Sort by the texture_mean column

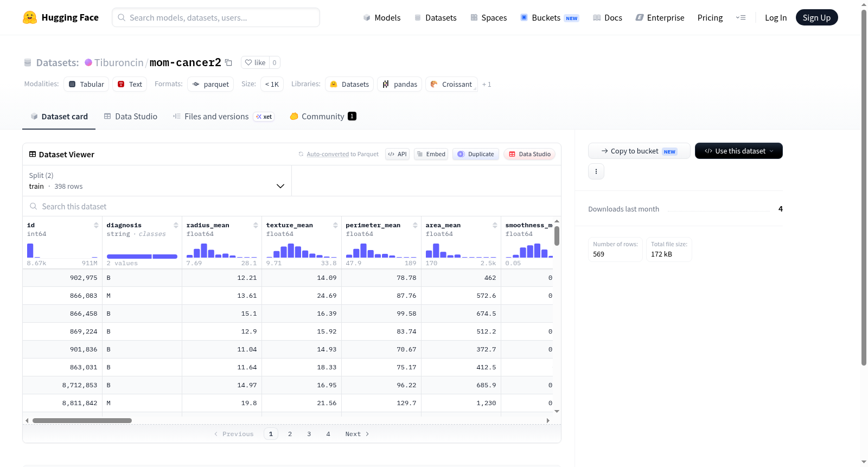pos(335,225)
